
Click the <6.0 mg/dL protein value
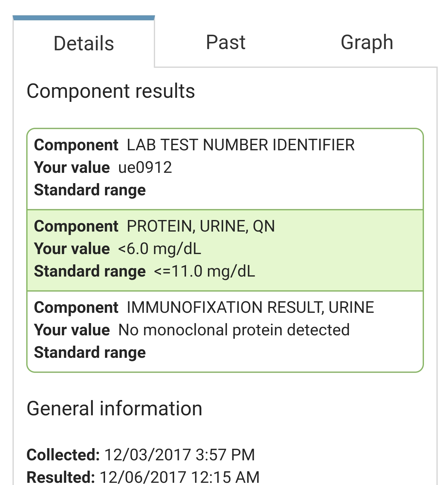(x=159, y=249)
